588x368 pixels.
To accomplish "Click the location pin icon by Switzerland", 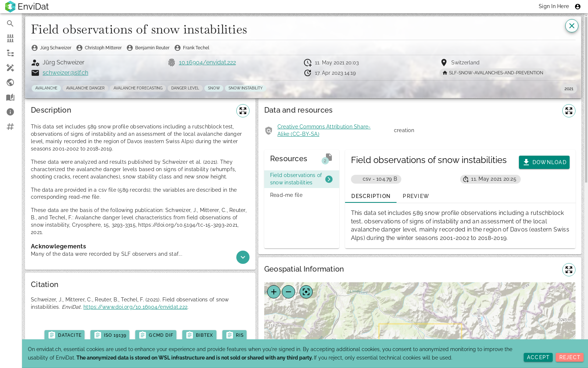I will click(x=444, y=63).
